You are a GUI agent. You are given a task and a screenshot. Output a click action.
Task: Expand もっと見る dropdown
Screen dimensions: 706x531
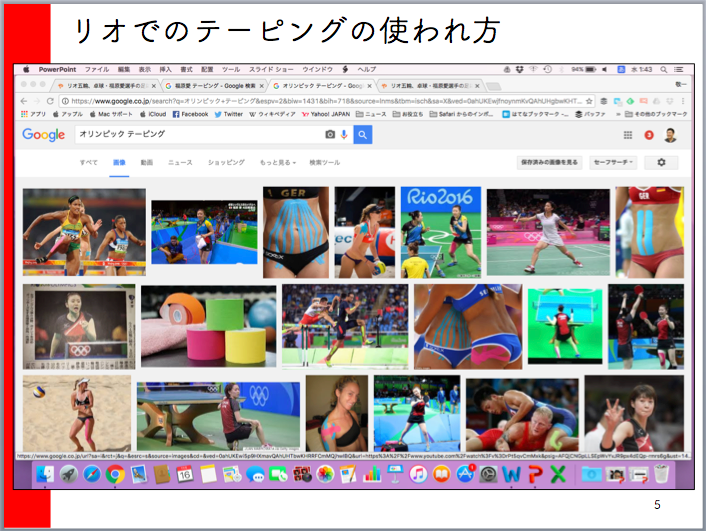[278, 163]
